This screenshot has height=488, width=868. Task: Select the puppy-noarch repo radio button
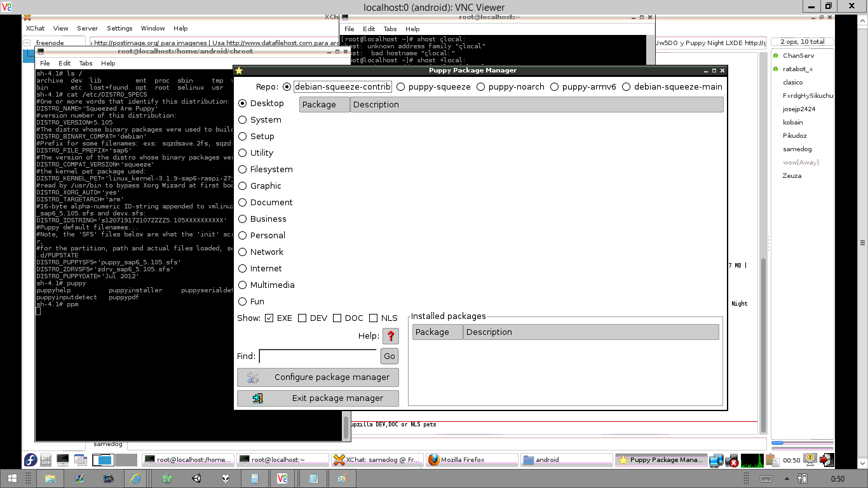coord(480,86)
